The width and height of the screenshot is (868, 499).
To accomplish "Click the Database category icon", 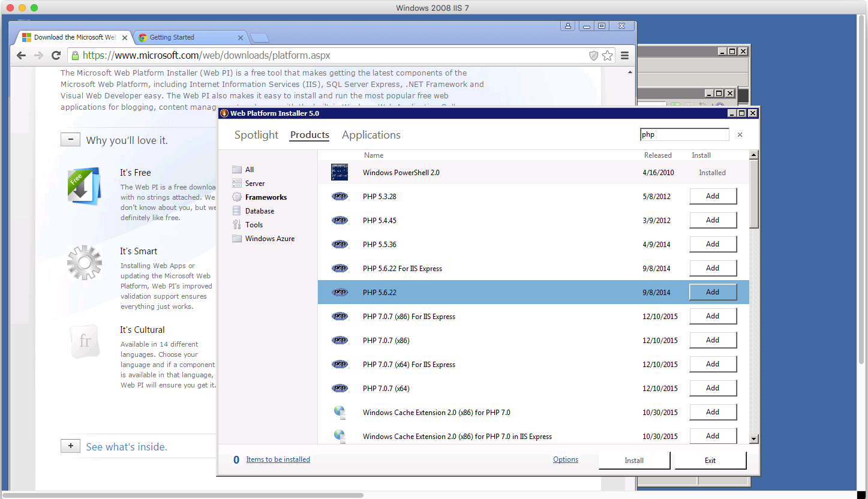I will 237,211.
